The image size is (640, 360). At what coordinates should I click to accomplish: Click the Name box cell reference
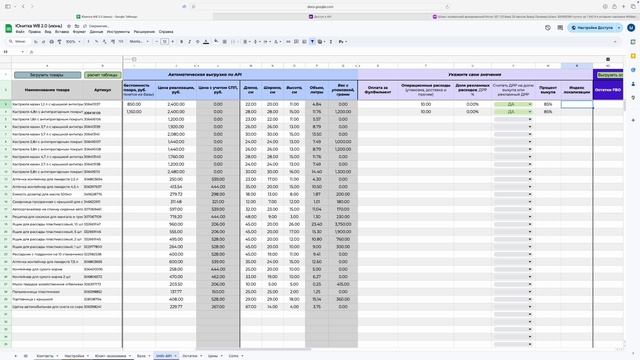12,52
